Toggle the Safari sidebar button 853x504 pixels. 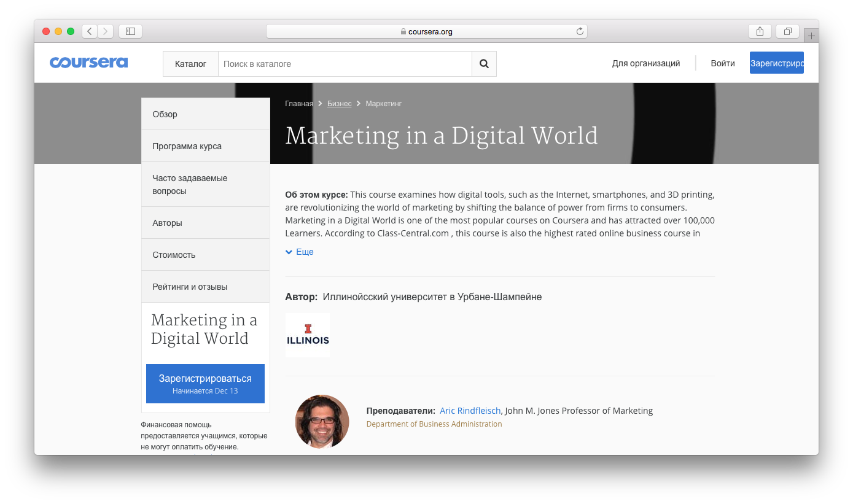click(130, 31)
